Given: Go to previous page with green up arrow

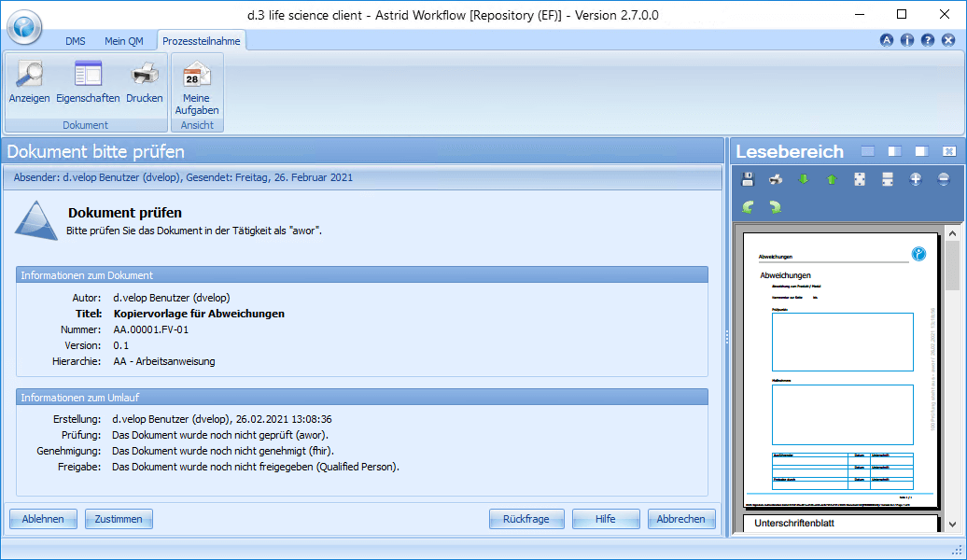Looking at the screenshot, I should [x=832, y=179].
